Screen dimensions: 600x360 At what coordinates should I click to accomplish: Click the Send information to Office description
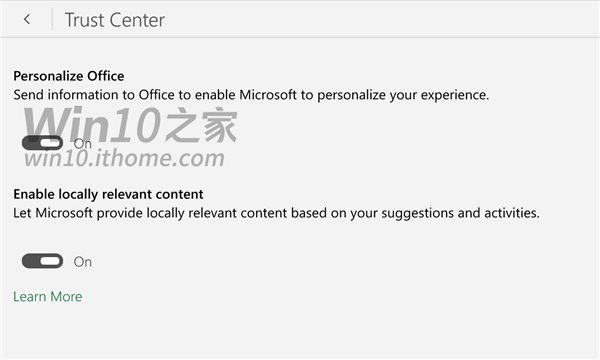[x=251, y=95]
